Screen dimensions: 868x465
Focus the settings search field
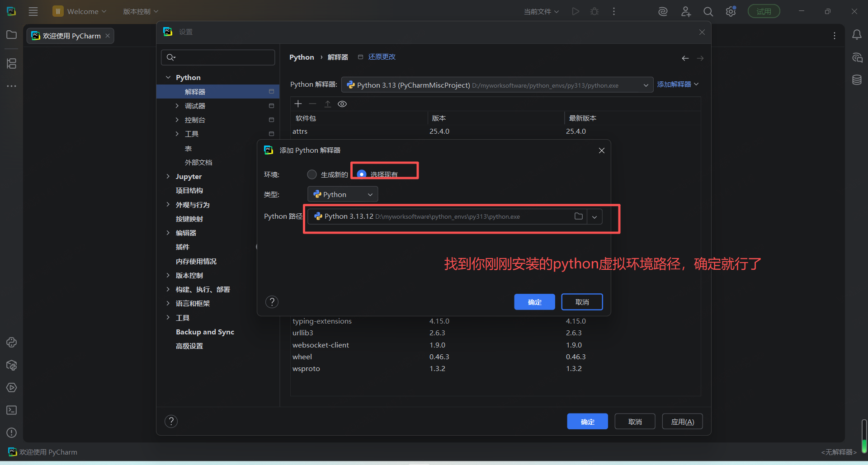218,57
